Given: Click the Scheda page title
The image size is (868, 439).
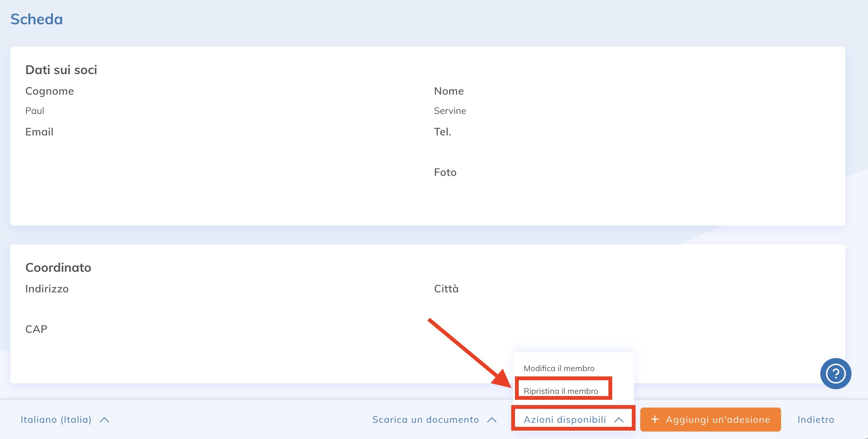Looking at the screenshot, I should click(36, 19).
